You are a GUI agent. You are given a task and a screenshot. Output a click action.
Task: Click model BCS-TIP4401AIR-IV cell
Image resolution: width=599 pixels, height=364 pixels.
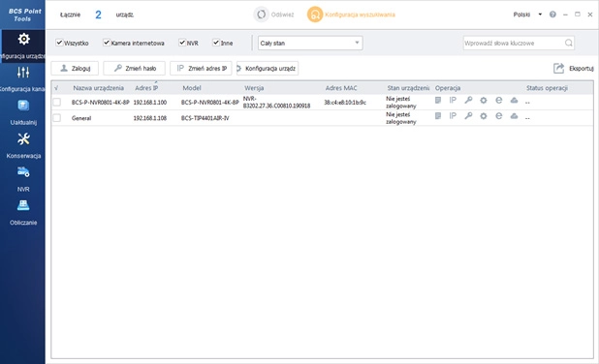pos(205,118)
